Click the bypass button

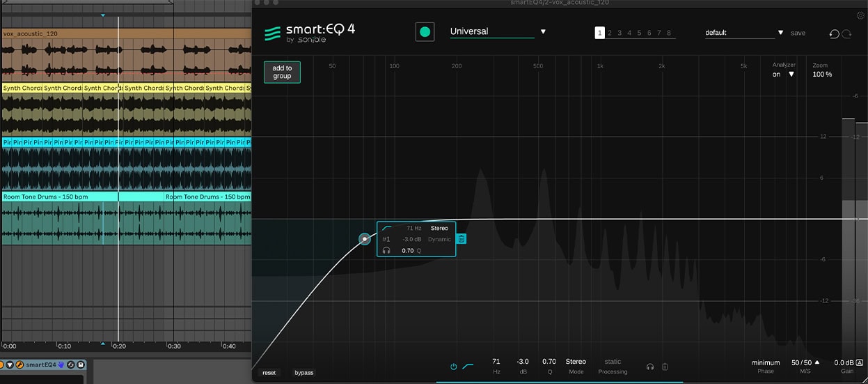(304, 373)
